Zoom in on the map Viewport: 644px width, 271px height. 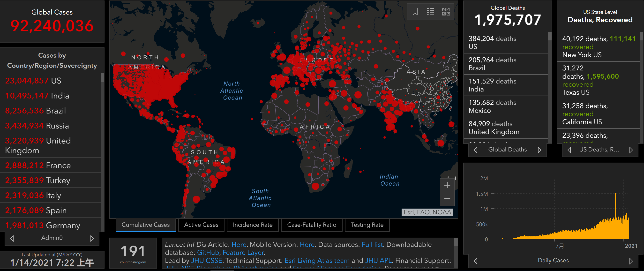[x=447, y=186]
